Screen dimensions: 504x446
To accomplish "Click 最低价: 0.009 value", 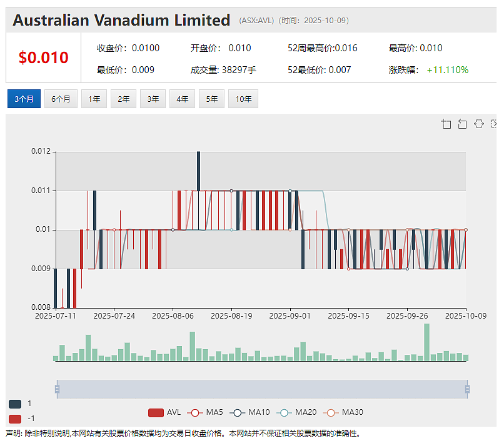I will point(126,70).
